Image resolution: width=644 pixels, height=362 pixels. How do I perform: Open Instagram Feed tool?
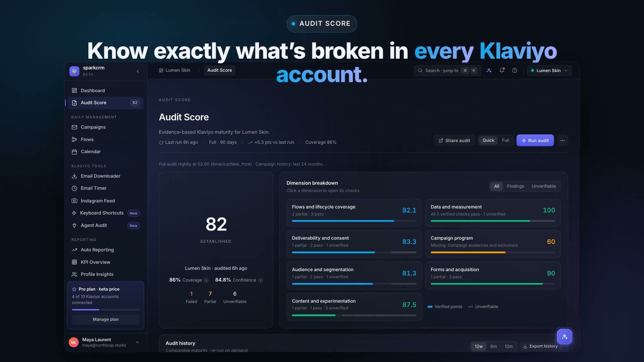pos(106,200)
